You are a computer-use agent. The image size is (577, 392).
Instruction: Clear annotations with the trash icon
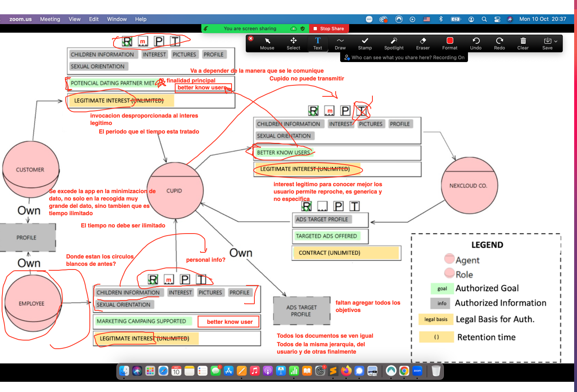pyautogui.click(x=523, y=43)
